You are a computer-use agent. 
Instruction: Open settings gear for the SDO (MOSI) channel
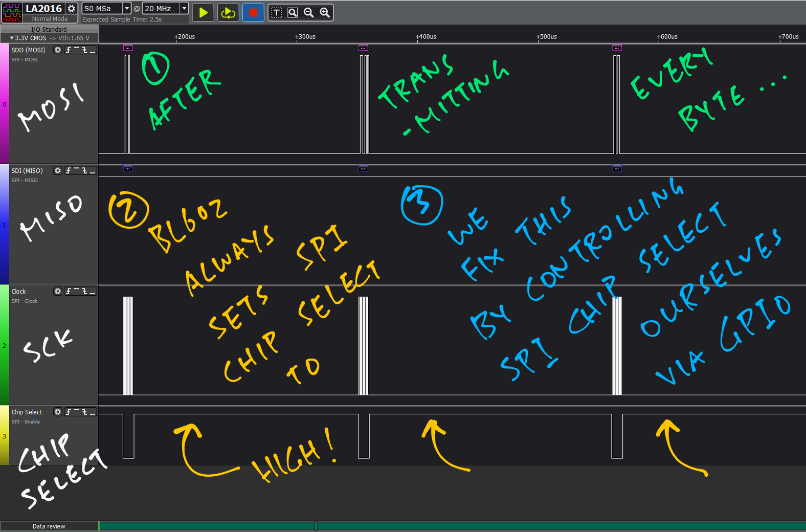58,50
